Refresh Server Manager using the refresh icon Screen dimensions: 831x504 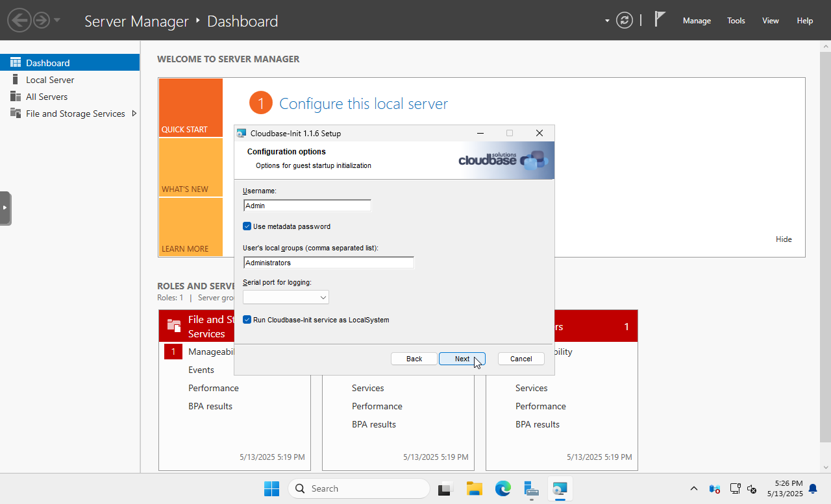coord(624,20)
